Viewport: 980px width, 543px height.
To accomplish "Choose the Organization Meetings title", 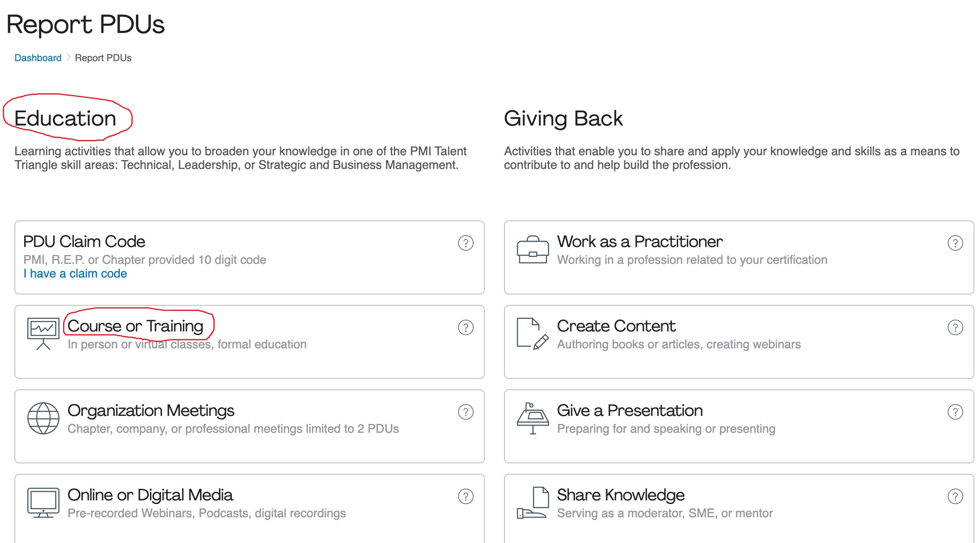I will 151,410.
